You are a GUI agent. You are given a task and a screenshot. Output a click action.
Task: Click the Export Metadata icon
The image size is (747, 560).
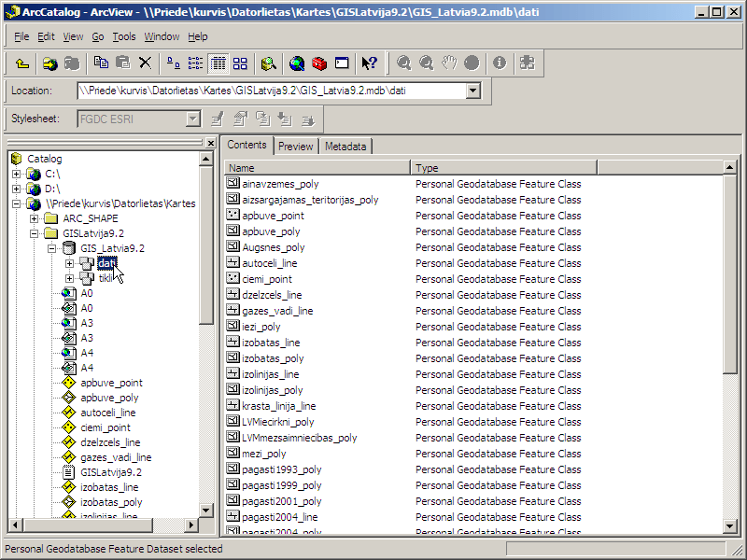(308, 119)
